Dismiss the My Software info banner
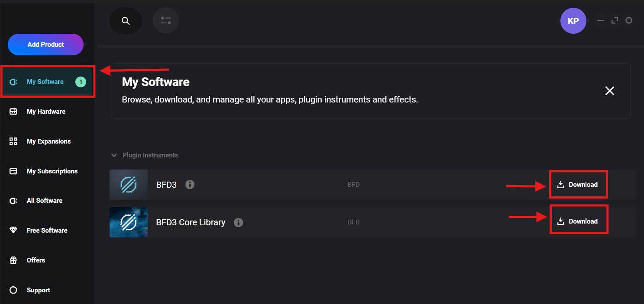The image size is (644, 304). 610,91
